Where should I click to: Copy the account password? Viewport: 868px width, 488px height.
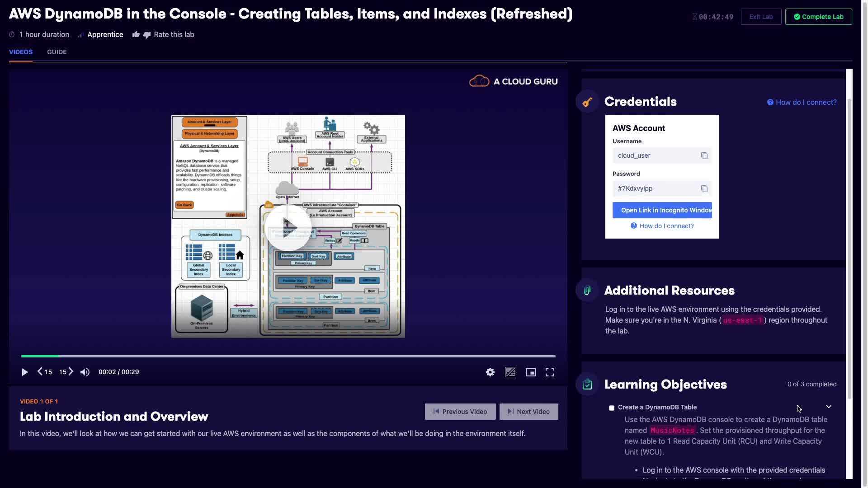tap(704, 188)
